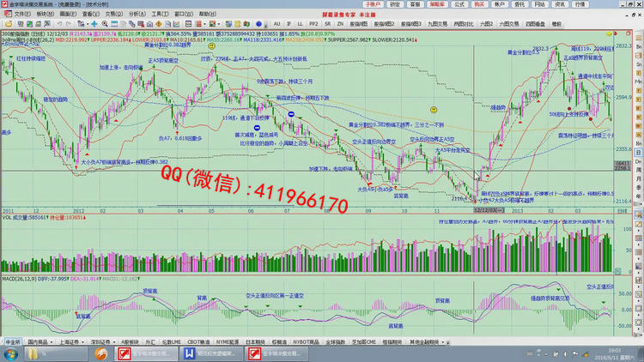Screen dimensions: 644x362
Task: Open the 画面(P) menu
Action: [68, 14]
